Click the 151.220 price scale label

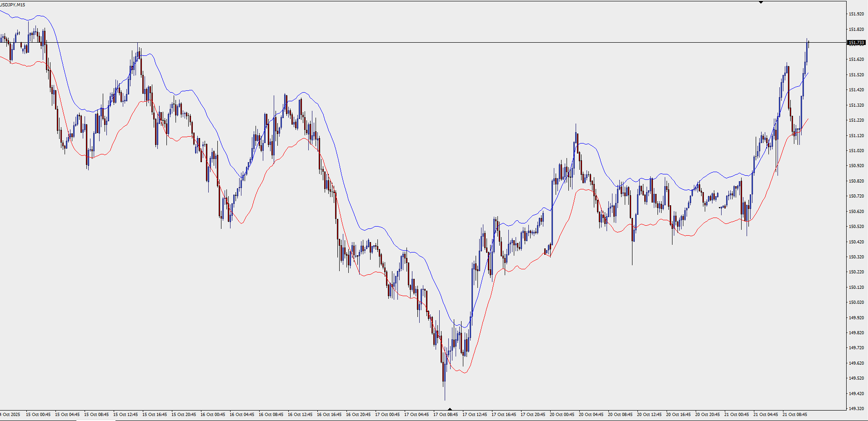(856, 120)
